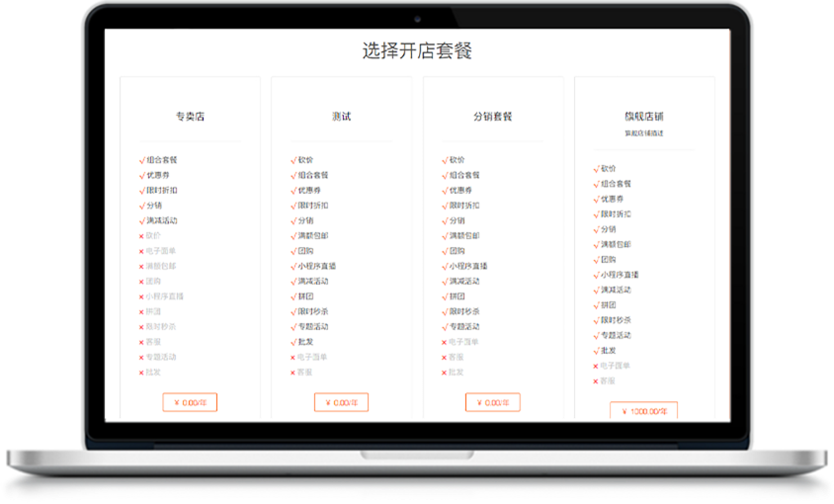This screenshot has height=504, width=834.
Task: Select the 旗舰店铺 plan title
Action: click(644, 116)
